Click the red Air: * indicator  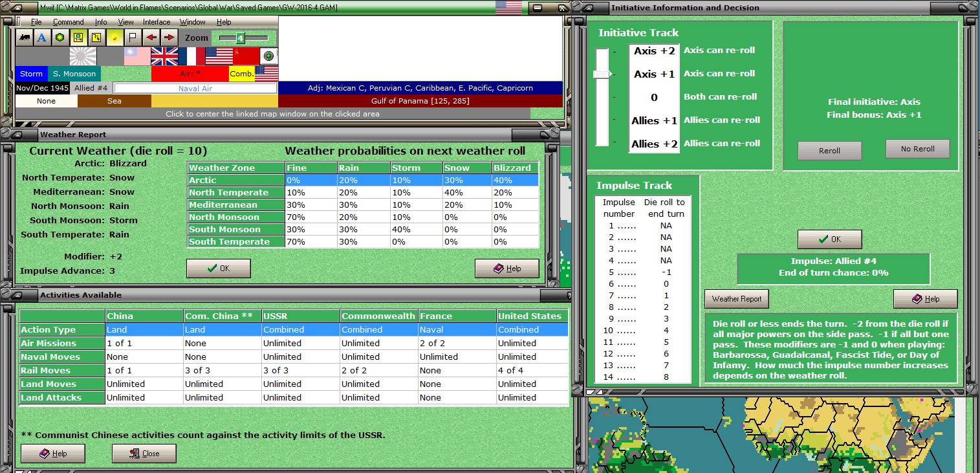click(190, 74)
